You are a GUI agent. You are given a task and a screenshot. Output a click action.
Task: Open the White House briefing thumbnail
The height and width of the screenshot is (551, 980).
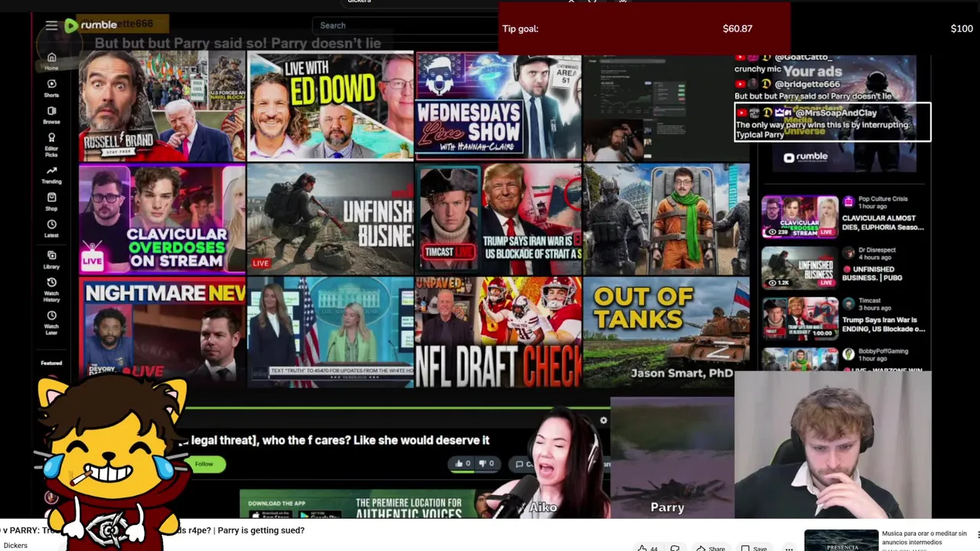331,331
